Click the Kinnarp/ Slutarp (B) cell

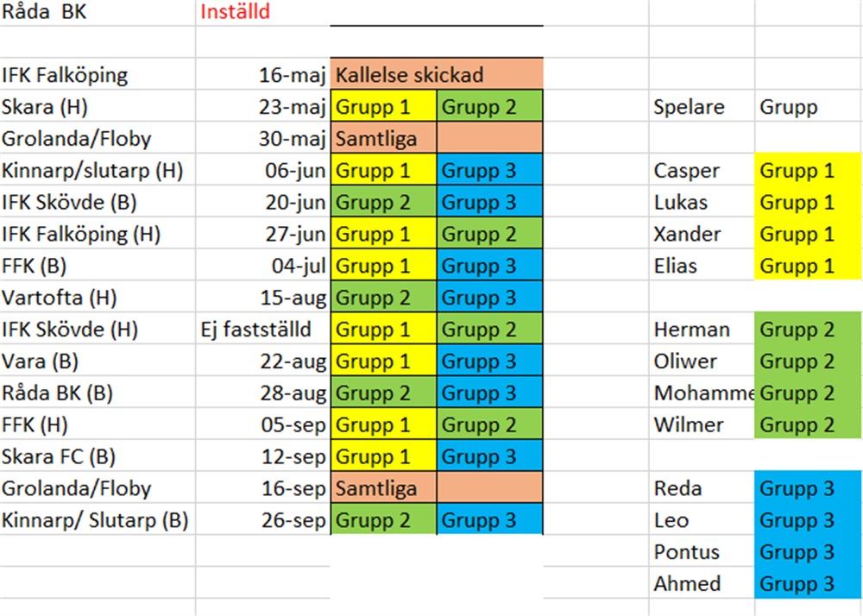[x=98, y=519]
